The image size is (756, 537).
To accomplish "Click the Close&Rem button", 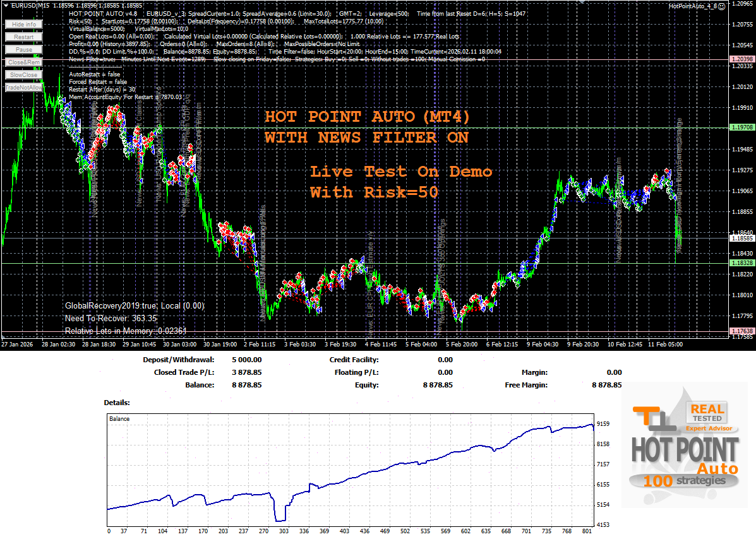I will click(x=23, y=62).
